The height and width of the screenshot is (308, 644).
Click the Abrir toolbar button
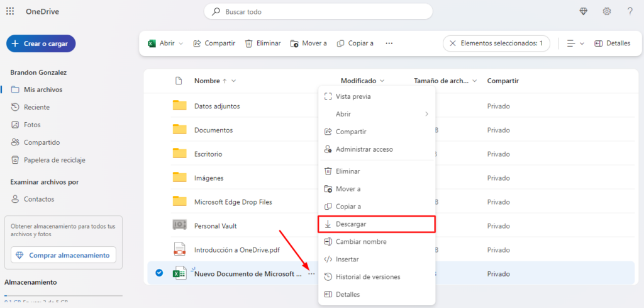click(x=162, y=43)
